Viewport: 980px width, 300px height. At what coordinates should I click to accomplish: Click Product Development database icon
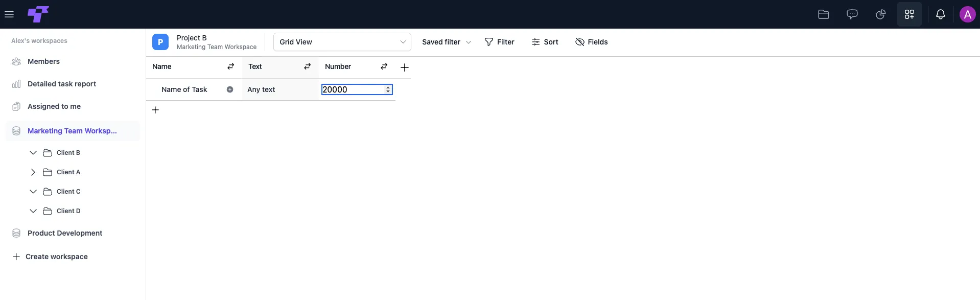pos(16,233)
